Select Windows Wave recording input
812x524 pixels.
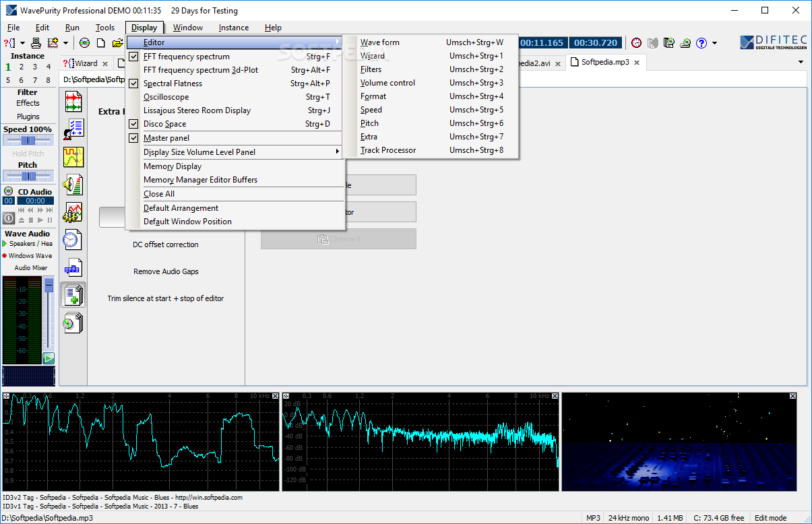pyautogui.click(x=28, y=256)
